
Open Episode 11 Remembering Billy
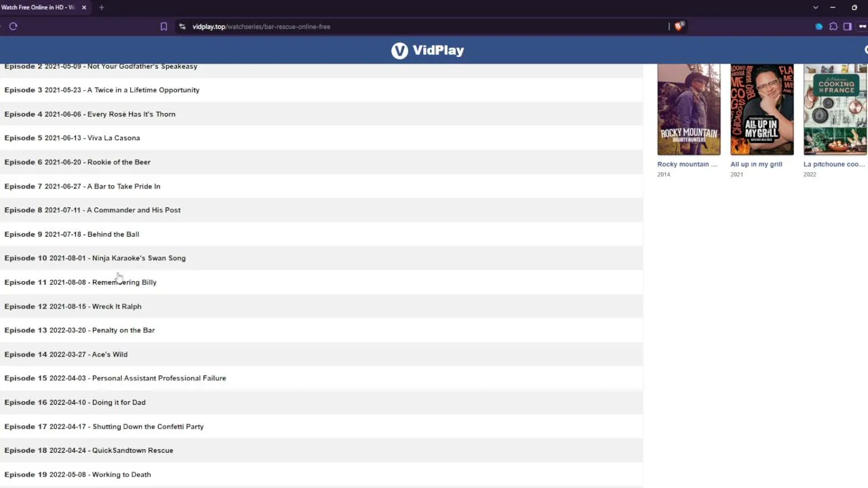[321, 283]
